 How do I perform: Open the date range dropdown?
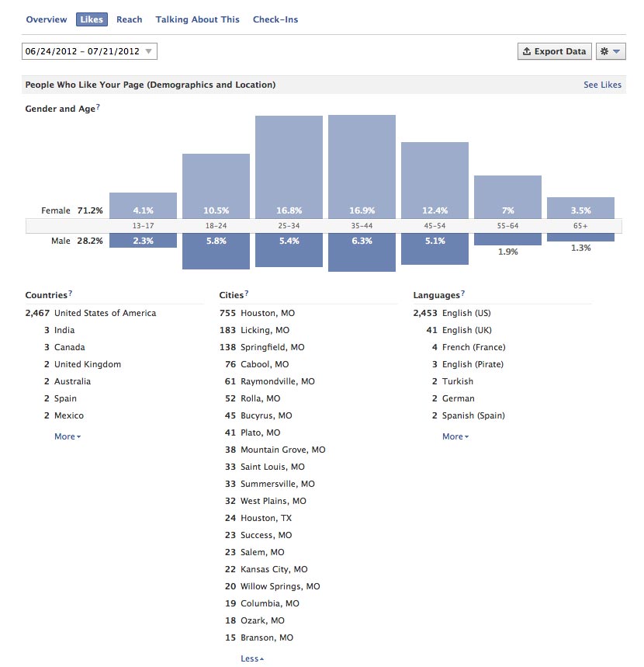click(x=89, y=52)
